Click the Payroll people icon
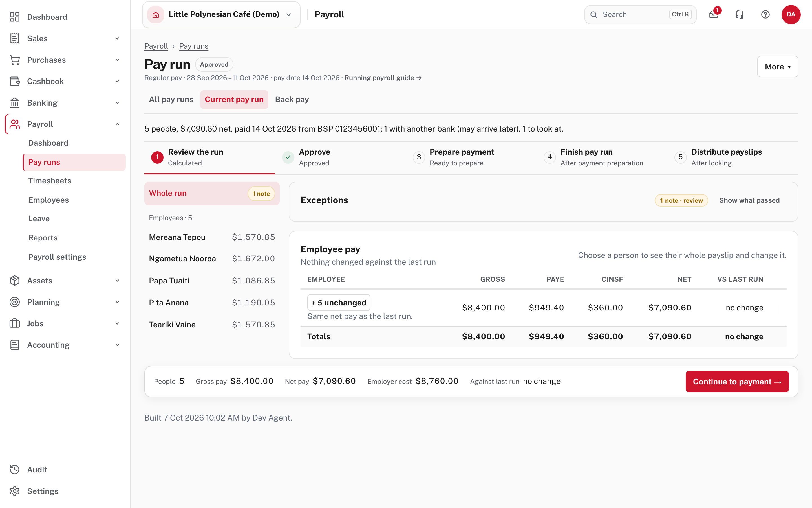Viewport: 812px width, 508px height. coord(14,124)
